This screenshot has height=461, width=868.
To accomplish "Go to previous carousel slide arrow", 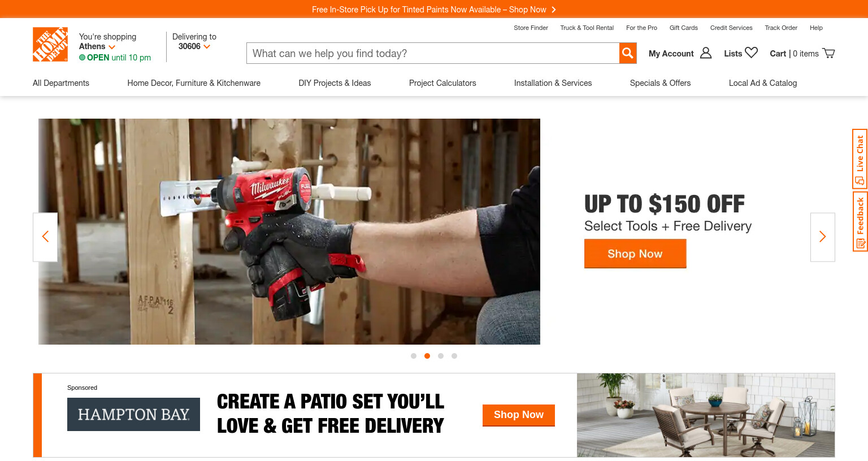I will (x=45, y=237).
